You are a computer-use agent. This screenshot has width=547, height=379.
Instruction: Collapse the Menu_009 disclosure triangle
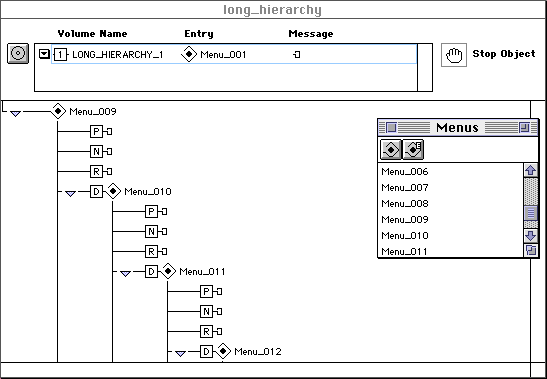click(15, 113)
